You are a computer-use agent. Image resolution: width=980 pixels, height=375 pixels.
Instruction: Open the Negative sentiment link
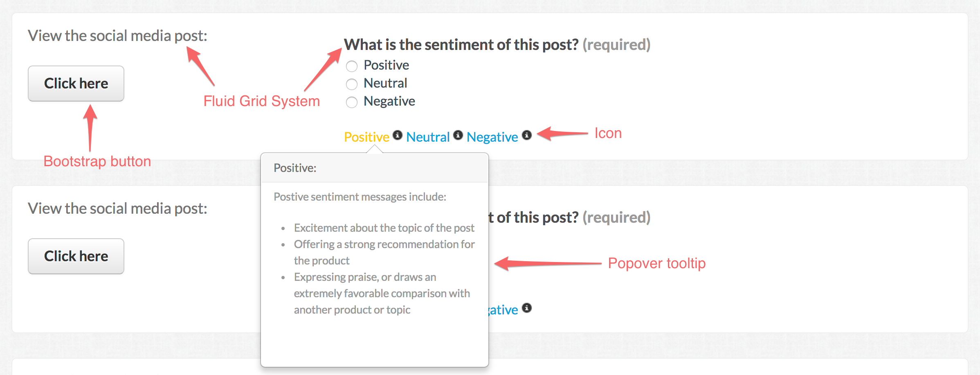492,137
